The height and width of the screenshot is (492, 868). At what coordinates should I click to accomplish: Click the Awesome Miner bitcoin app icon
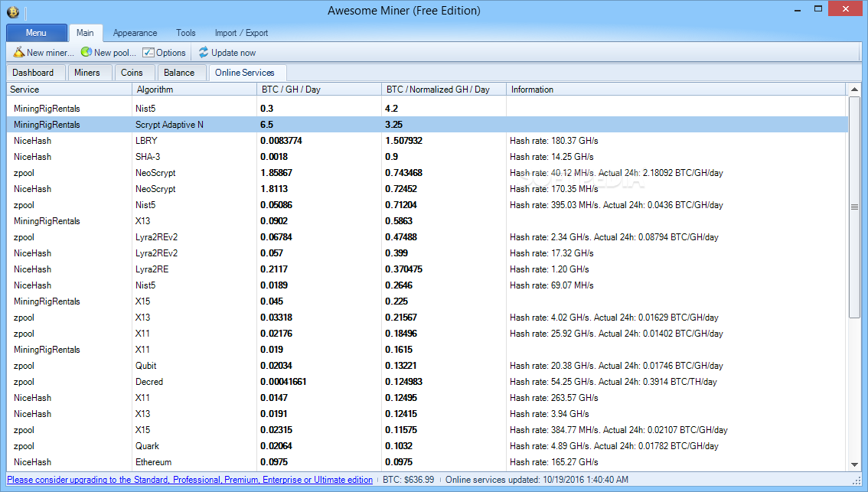click(x=13, y=11)
